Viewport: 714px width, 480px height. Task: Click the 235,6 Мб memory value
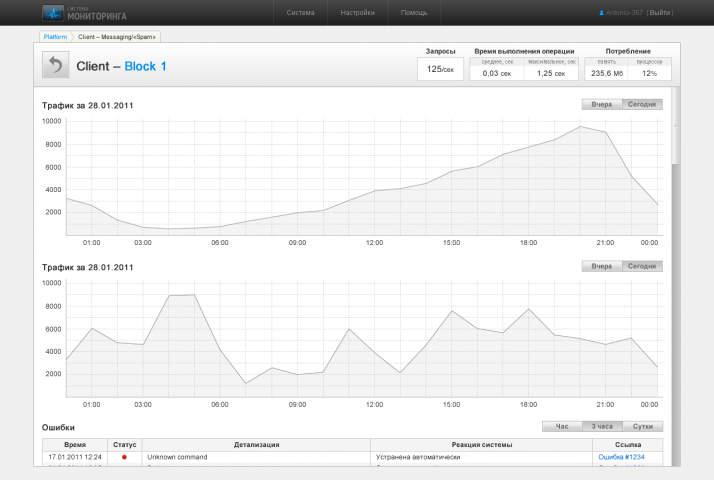click(607, 73)
